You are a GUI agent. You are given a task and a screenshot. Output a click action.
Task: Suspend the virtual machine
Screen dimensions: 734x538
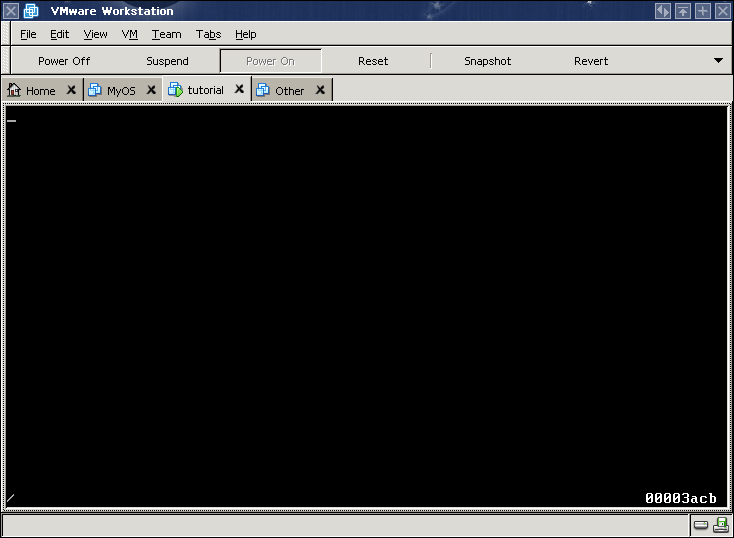tap(167, 61)
